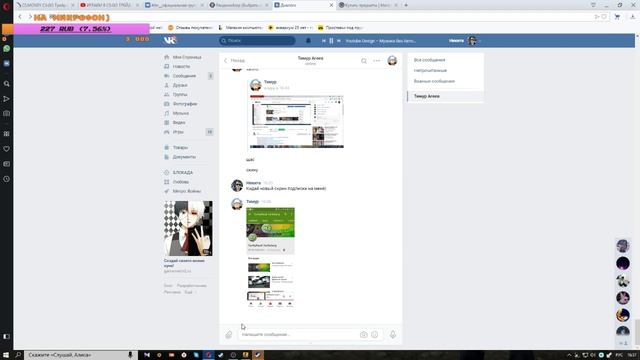Open chat partner avatar in conversation header
640x360 pixels.
(392, 60)
